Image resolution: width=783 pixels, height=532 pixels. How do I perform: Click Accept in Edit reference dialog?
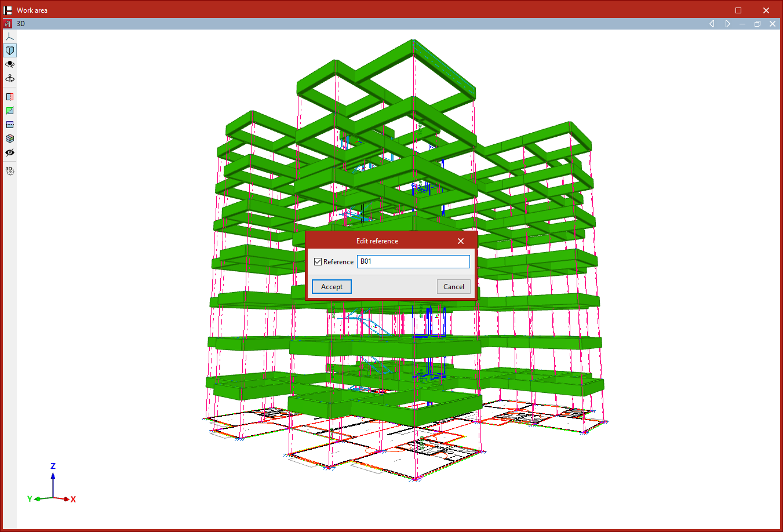point(332,286)
